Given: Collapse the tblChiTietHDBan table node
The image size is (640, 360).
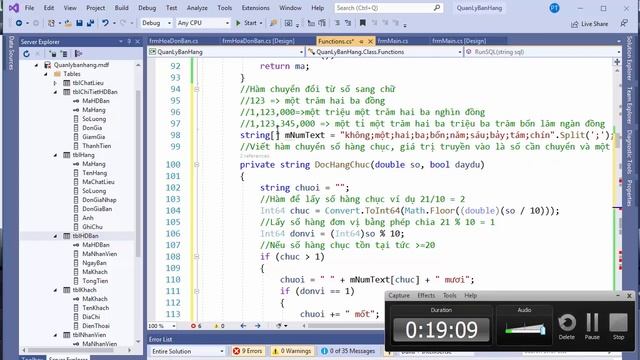Looking at the screenshot, I should click(x=56, y=92).
